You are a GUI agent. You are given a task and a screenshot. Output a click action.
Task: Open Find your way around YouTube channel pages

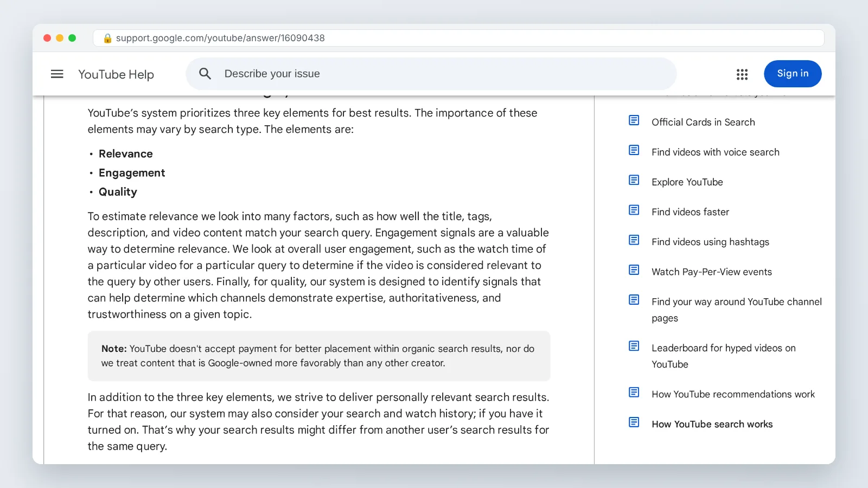pos(737,310)
